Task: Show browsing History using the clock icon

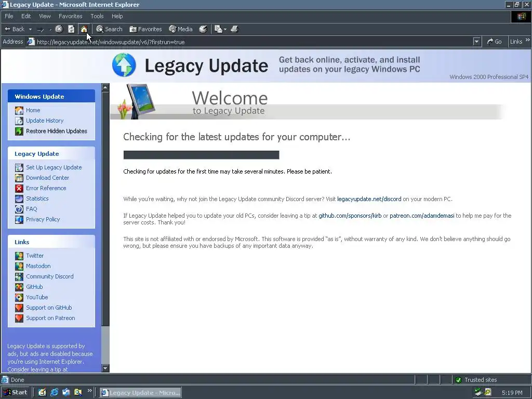Action: point(203,29)
